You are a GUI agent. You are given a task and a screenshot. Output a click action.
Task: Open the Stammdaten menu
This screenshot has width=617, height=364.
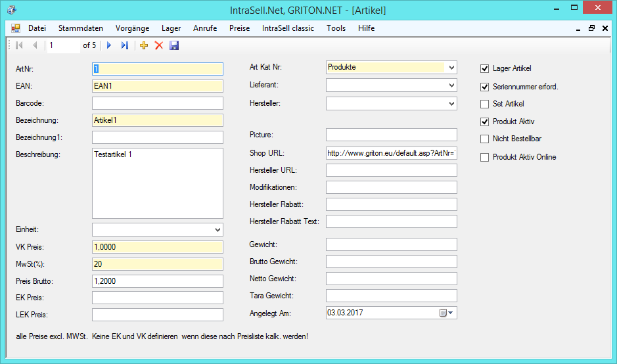81,28
